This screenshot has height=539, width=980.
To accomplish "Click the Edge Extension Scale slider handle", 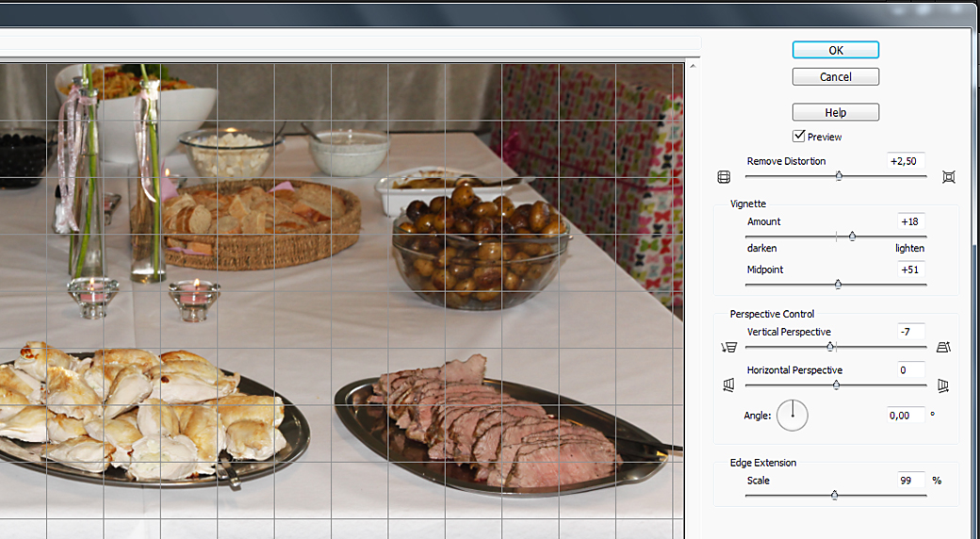I will [834, 495].
